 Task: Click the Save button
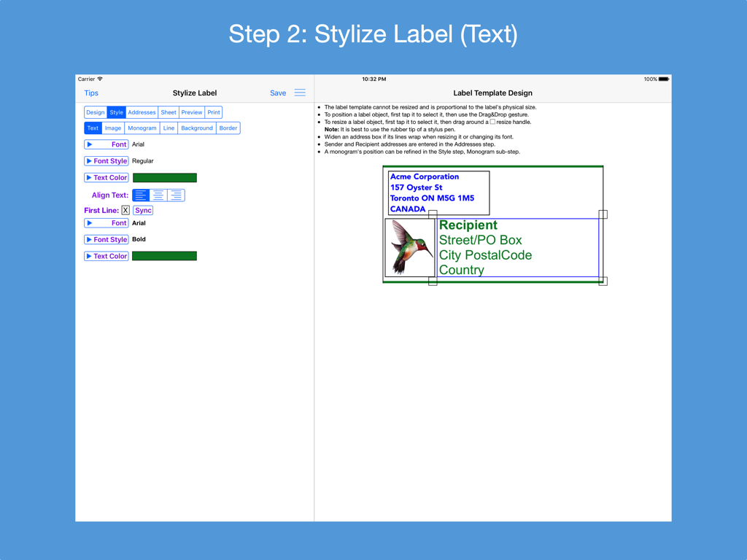pyautogui.click(x=278, y=93)
